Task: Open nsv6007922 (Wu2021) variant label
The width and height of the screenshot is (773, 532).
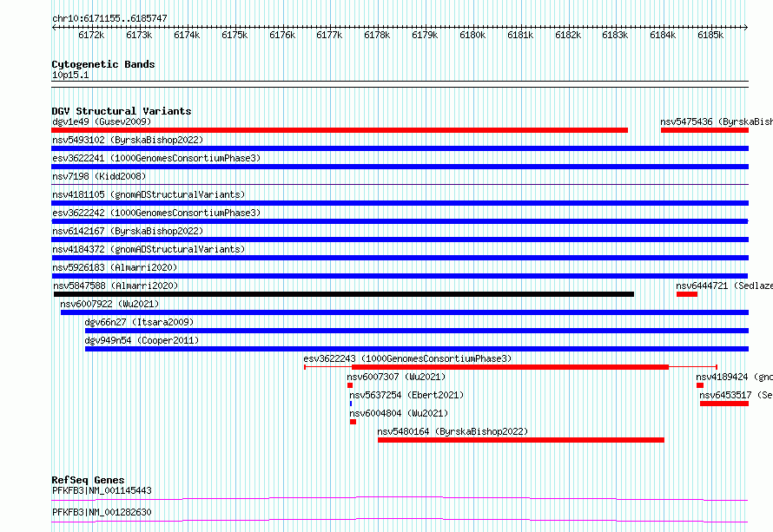Action: click(x=109, y=304)
